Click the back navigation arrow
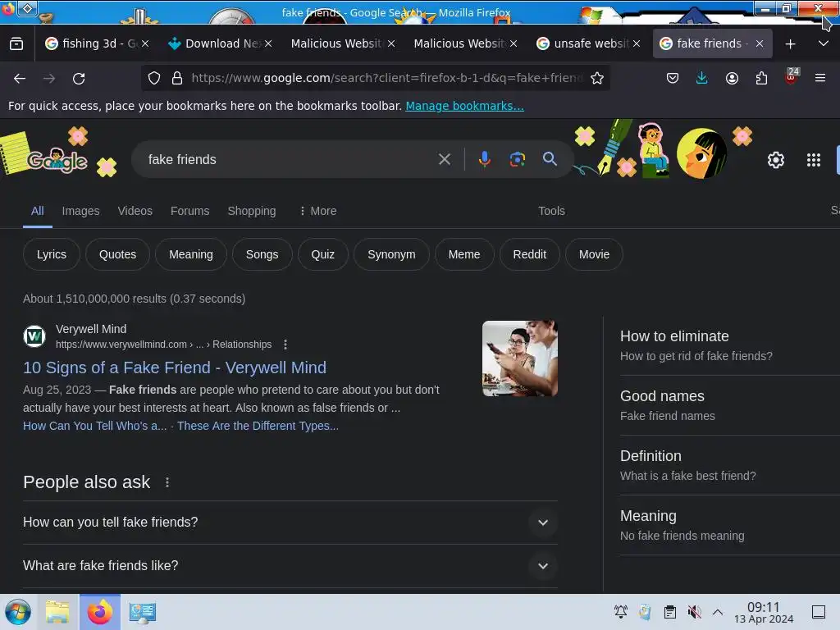Screen dimensions: 840x630 pos(20,79)
